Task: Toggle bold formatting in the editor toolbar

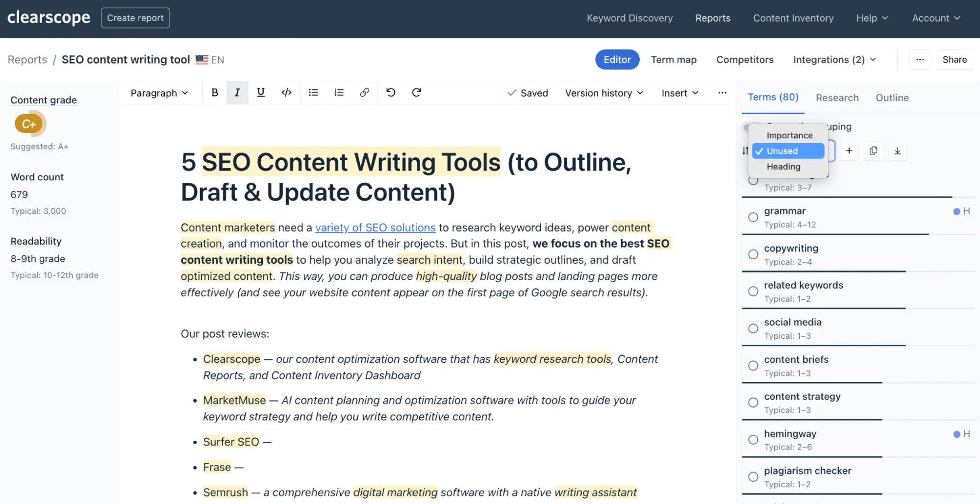Action: click(x=215, y=93)
